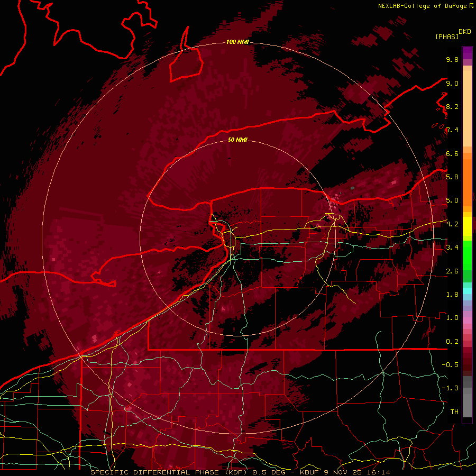Click the 2.6 scale value

click(452, 271)
